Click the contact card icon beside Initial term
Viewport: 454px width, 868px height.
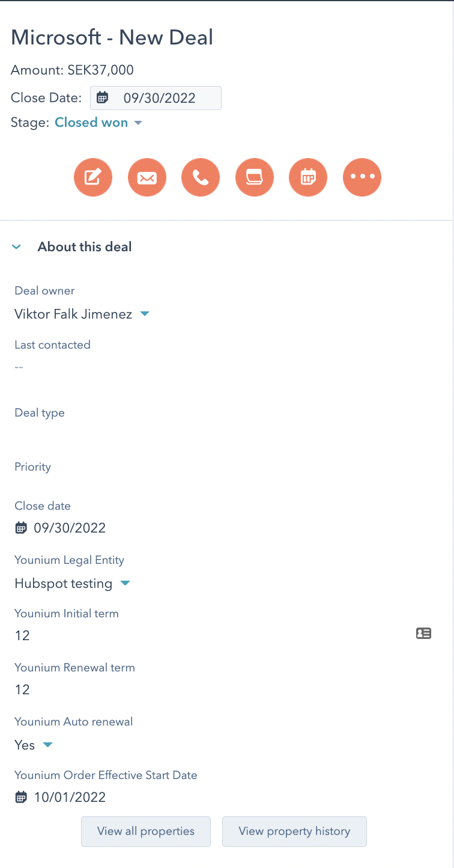[424, 633]
